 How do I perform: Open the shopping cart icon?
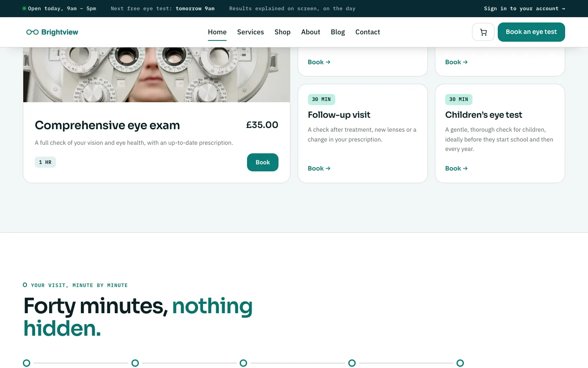pyautogui.click(x=483, y=32)
